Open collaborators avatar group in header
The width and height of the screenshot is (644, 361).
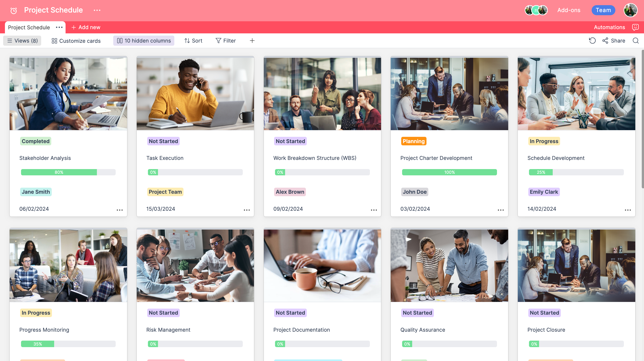(x=536, y=10)
